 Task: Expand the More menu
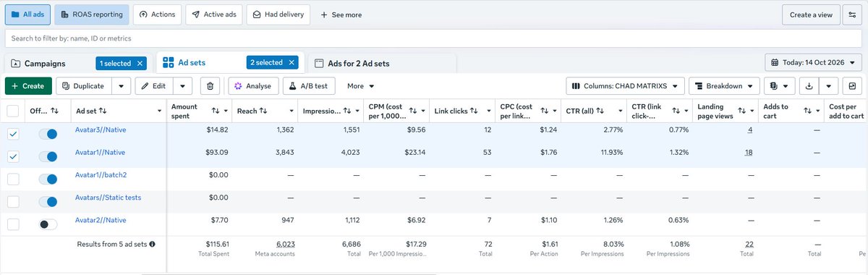click(360, 86)
